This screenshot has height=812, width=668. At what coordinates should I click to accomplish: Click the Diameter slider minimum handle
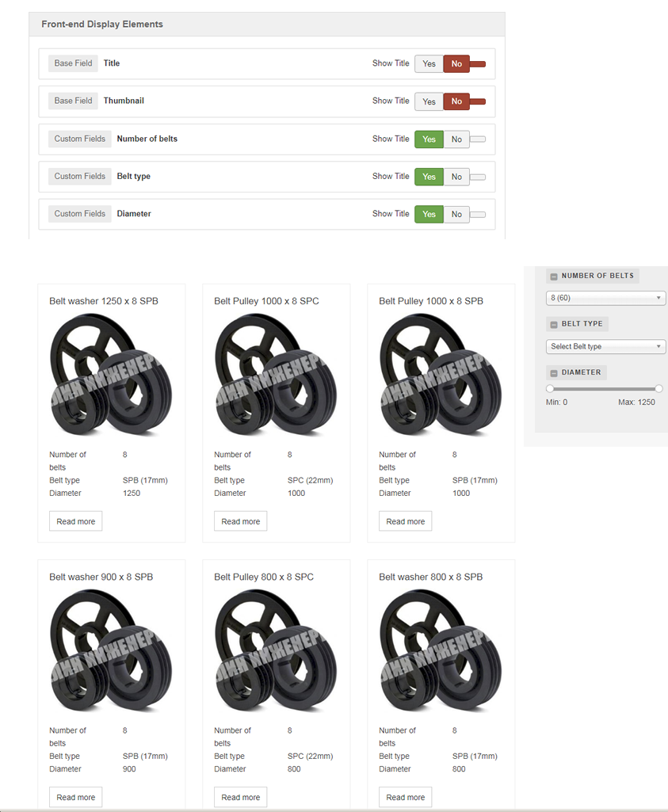coord(550,388)
